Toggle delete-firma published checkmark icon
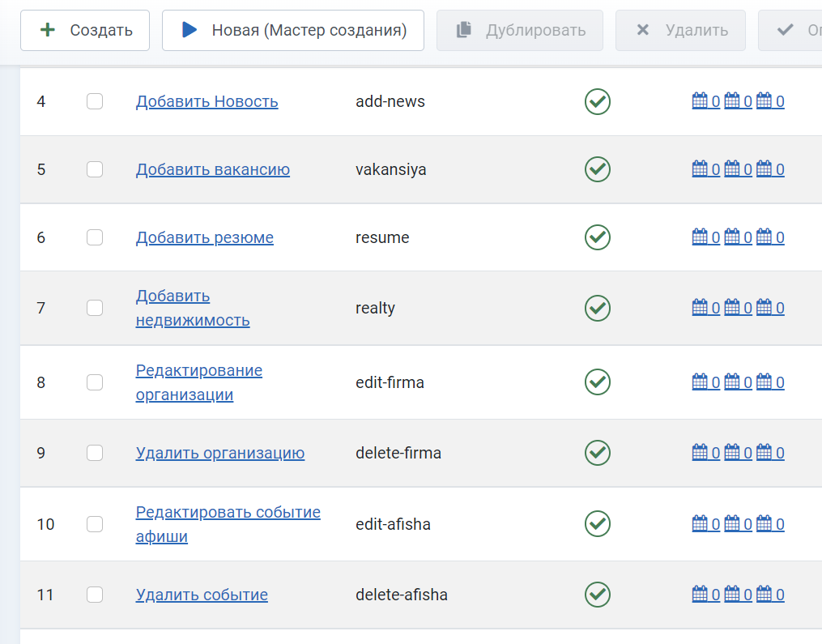This screenshot has width=822, height=644. [597, 453]
